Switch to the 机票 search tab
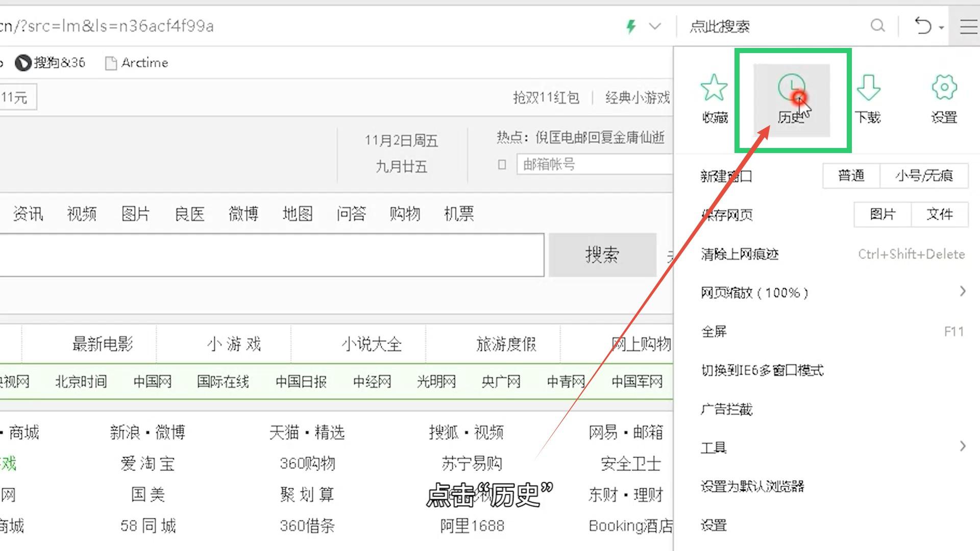The height and width of the screenshot is (551, 980). [x=459, y=214]
